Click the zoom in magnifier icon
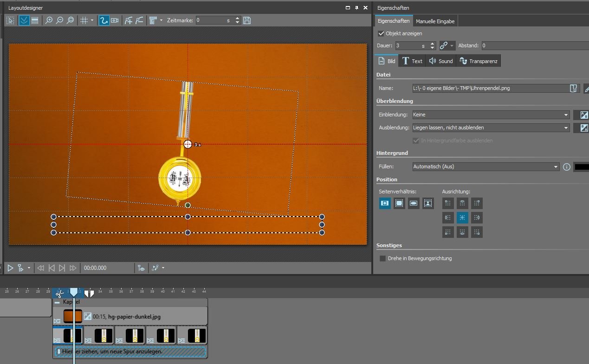Image resolution: width=589 pixels, height=364 pixels. pyautogui.click(x=49, y=20)
